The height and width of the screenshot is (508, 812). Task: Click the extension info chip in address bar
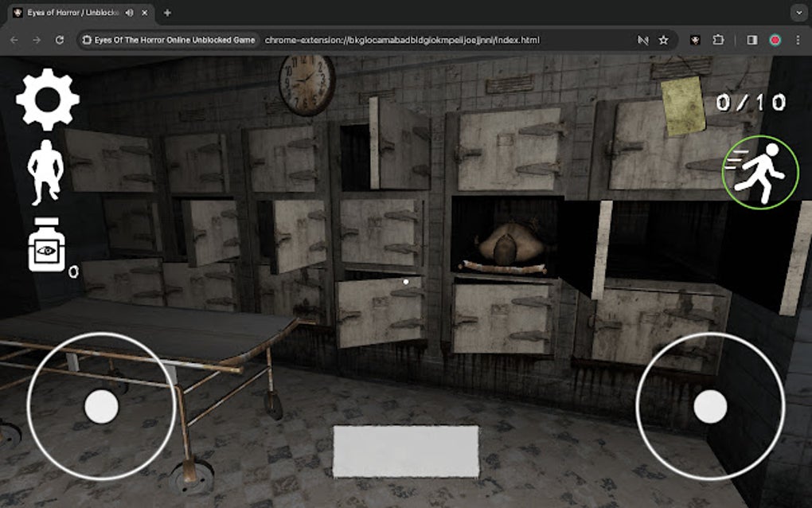169,40
